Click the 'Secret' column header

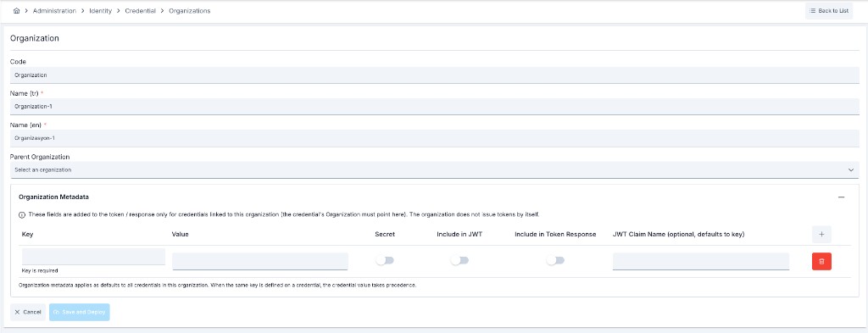385,235
